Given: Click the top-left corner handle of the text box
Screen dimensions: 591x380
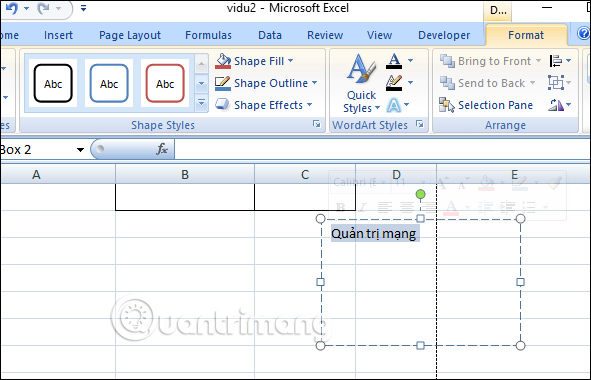Looking at the screenshot, I should tap(320, 219).
